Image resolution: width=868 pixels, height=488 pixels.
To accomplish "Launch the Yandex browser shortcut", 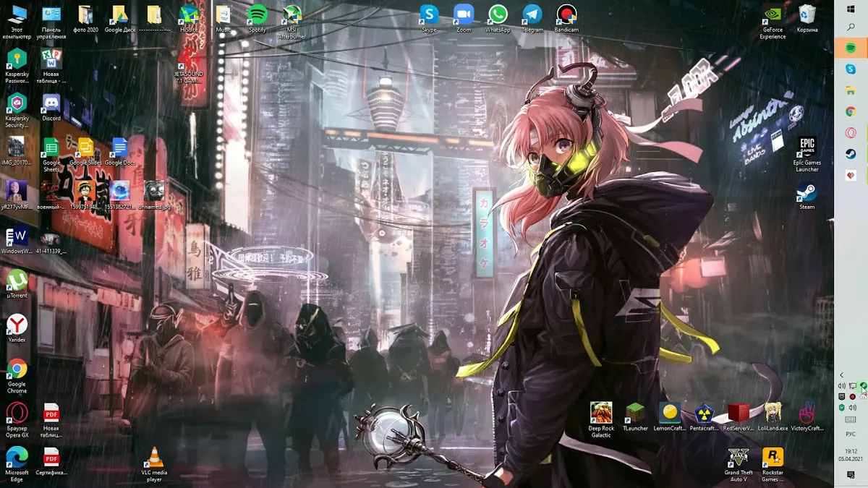I will point(17,328).
